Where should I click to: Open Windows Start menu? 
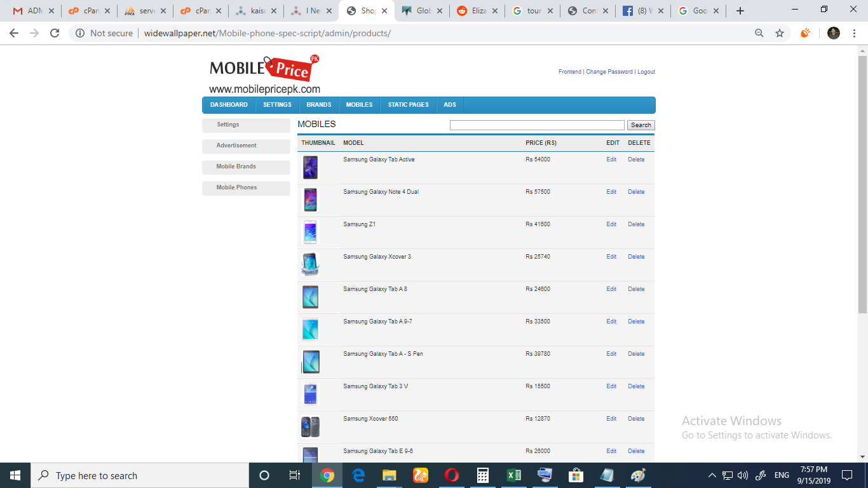[15, 475]
